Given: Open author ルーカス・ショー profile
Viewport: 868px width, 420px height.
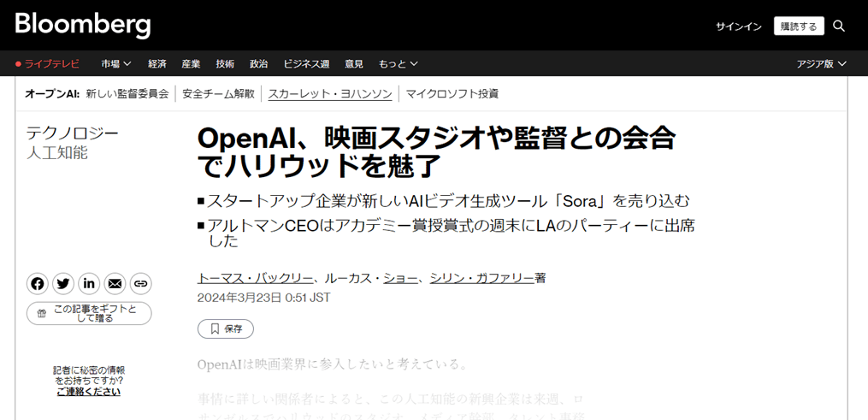Looking at the screenshot, I should 371,278.
